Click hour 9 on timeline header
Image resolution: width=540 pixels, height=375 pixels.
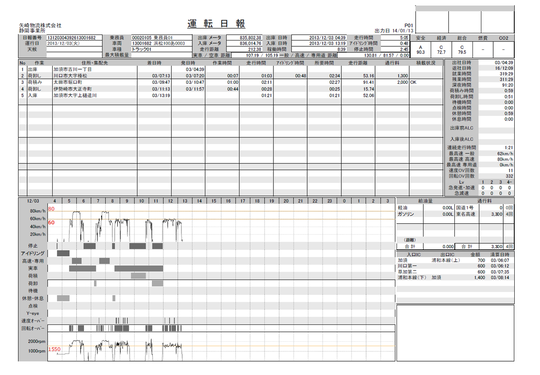pos(127,201)
